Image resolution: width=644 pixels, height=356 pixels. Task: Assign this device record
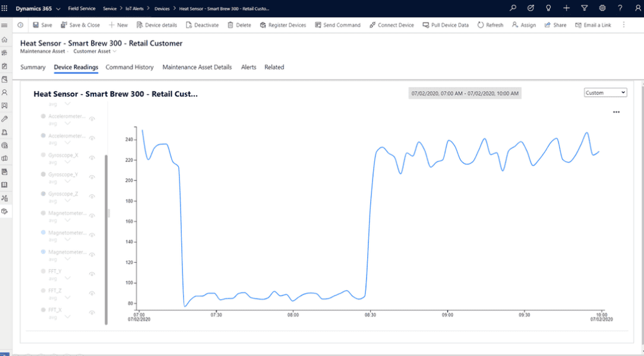(x=526, y=25)
